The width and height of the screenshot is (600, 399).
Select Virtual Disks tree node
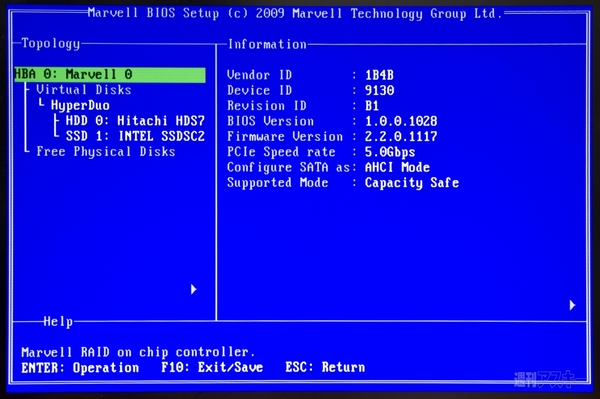84,90
